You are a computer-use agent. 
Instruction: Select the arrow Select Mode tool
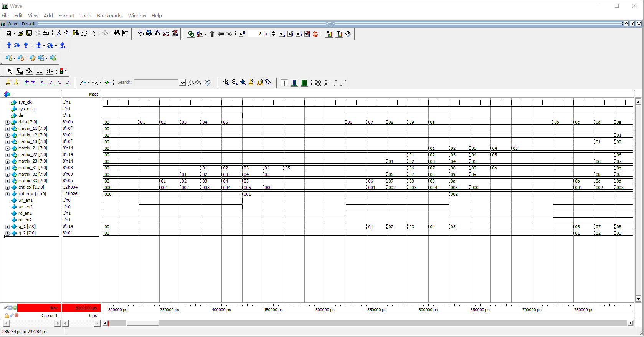(10, 71)
